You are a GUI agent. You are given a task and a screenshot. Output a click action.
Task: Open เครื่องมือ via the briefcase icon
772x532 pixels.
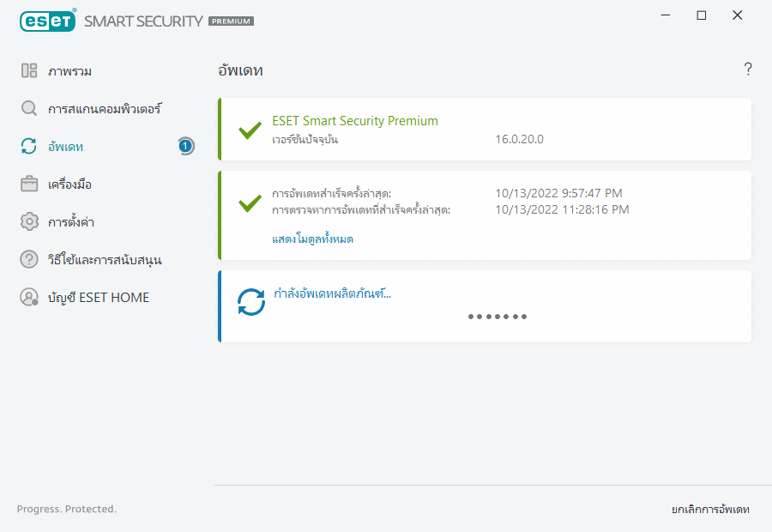[29, 184]
